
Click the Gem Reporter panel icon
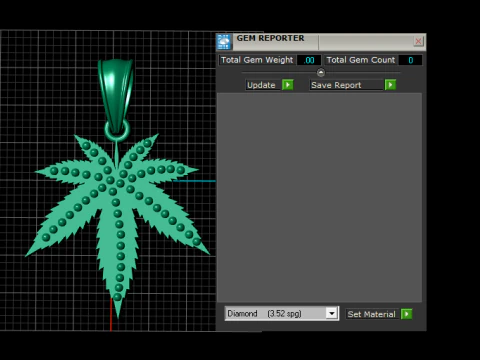pyautogui.click(x=224, y=42)
